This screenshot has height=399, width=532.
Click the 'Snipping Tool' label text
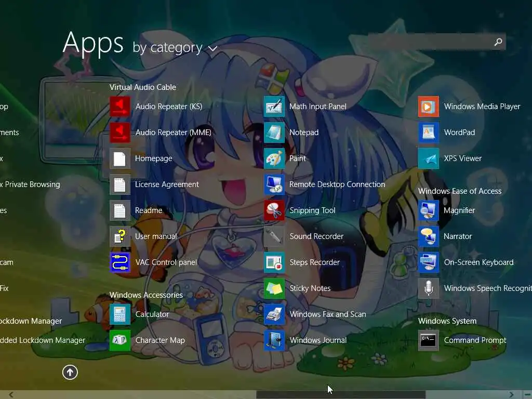[x=312, y=210]
